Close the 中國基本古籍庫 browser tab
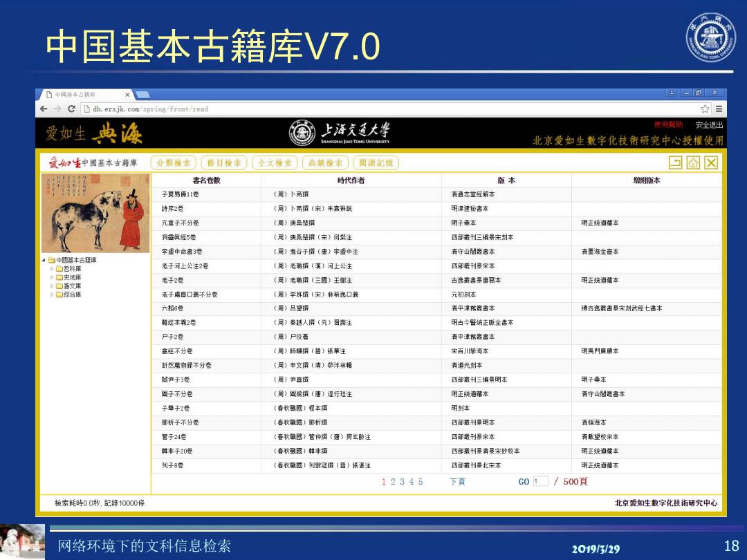The height and width of the screenshot is (560, 747). point(127,95)
